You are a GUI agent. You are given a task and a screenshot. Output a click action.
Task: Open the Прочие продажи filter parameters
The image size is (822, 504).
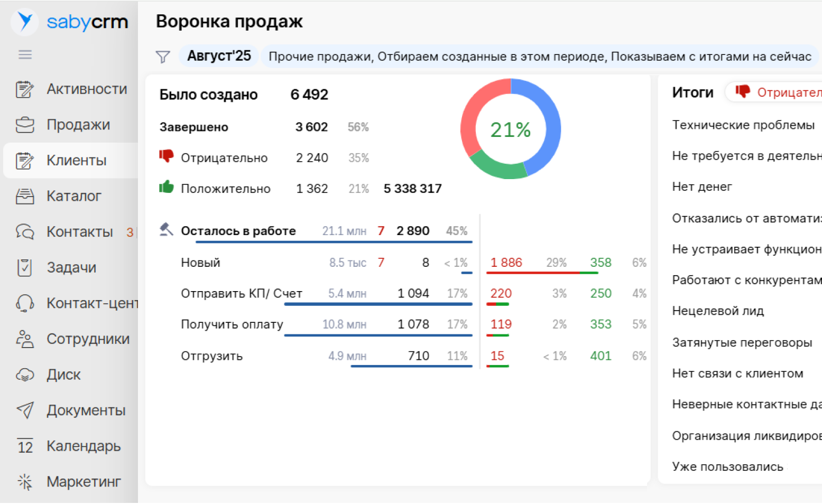click(539, 57)
